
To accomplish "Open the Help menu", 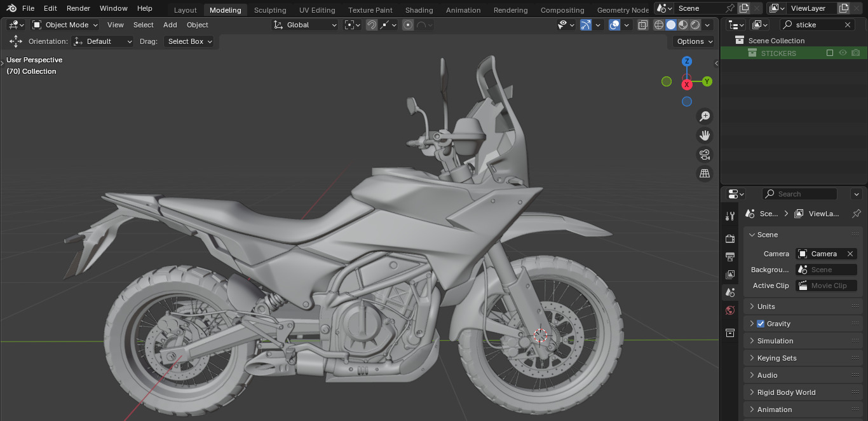I will pyautogui.click(x=145, y=8).
